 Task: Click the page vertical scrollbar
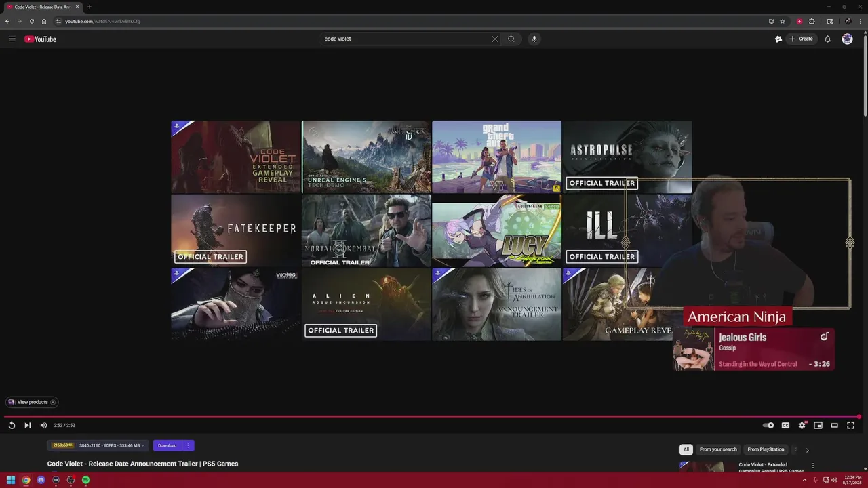pyautogui.click(x=865, y=75)
